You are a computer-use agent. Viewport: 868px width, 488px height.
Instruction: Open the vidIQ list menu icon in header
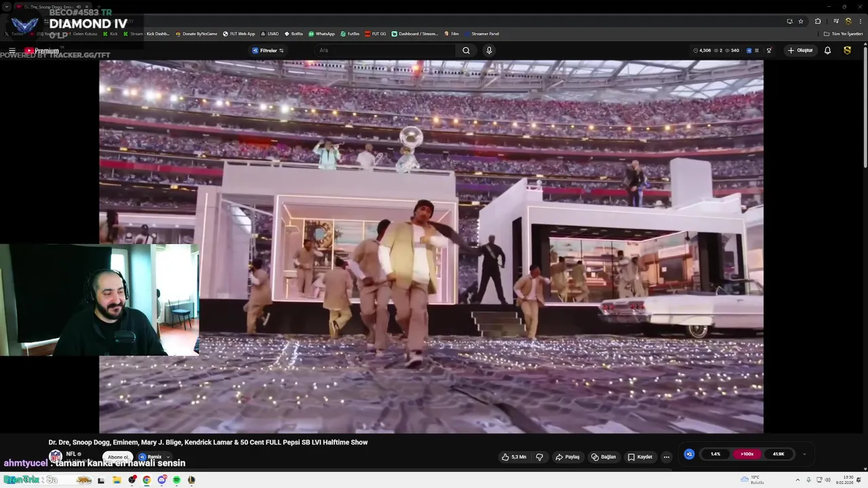coord(757,51)
